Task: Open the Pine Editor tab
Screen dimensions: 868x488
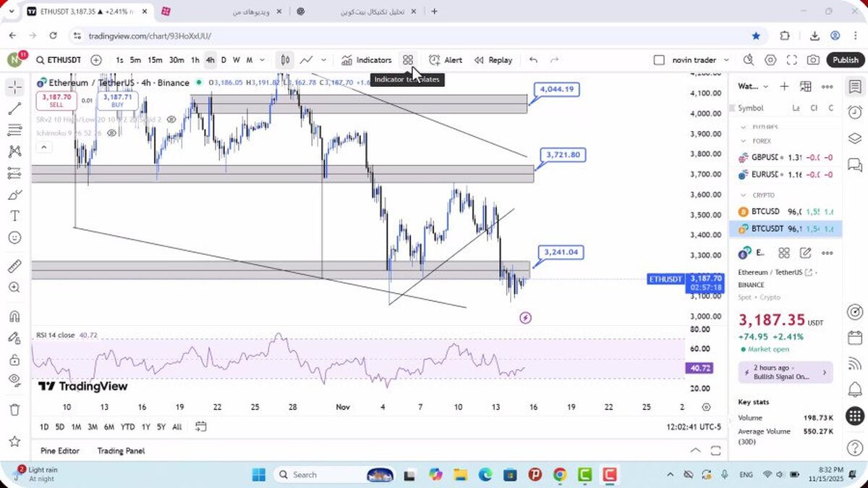Action: 60,450
